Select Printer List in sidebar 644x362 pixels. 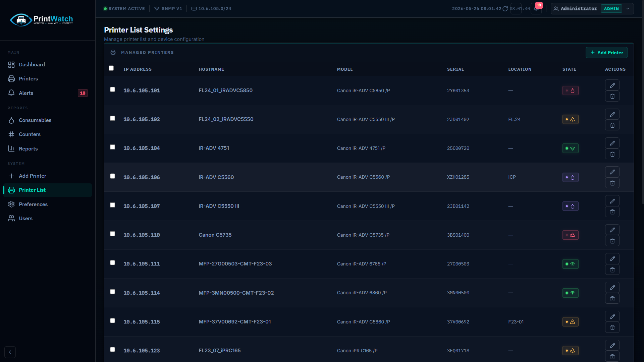click(48, 190)
